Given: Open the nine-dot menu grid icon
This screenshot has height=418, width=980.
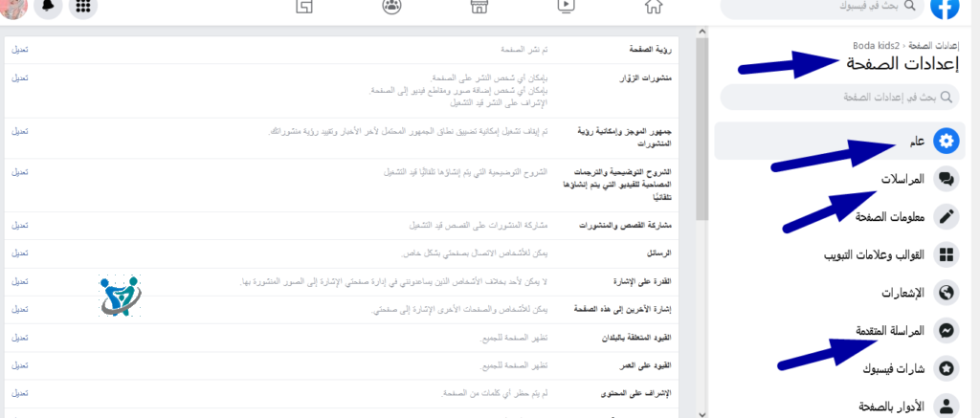Looking at the screenshot, I should (x=83, y=7).
